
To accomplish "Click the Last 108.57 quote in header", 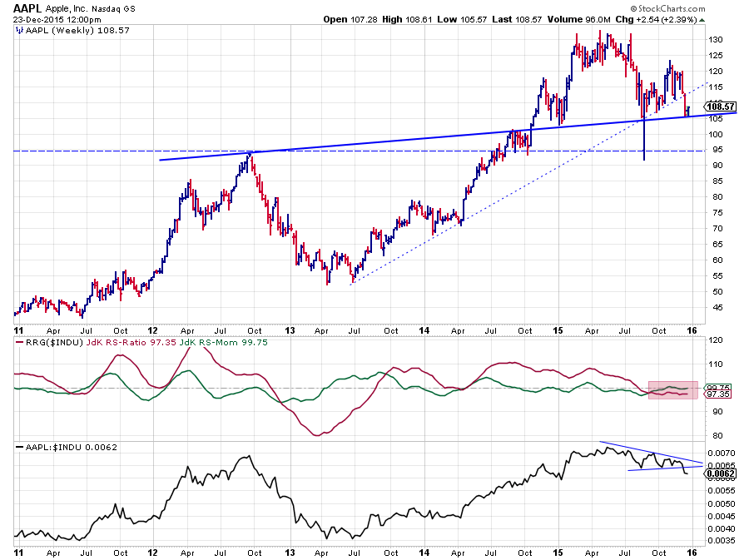I will [486, 19].
